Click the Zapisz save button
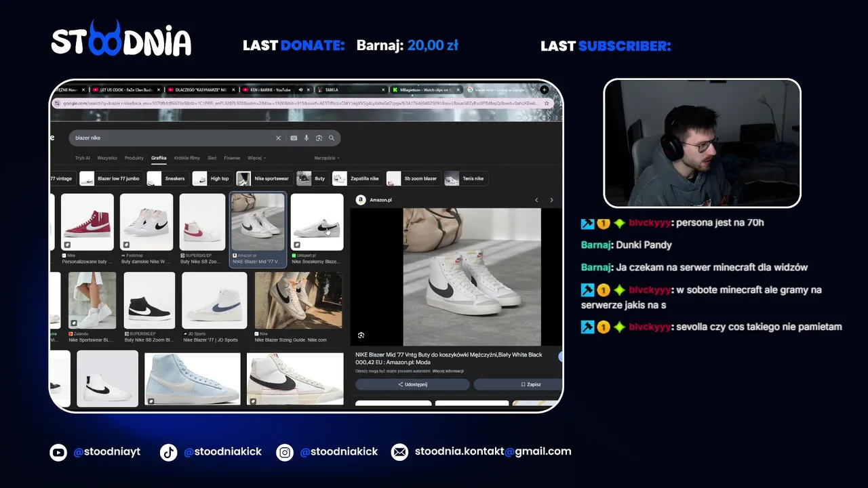The width and height of the screenshot is (868, 488). (519, 384)
